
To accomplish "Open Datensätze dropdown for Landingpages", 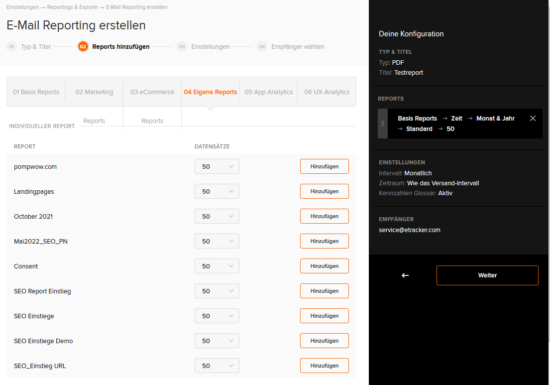I will click(x=217, y=191).
